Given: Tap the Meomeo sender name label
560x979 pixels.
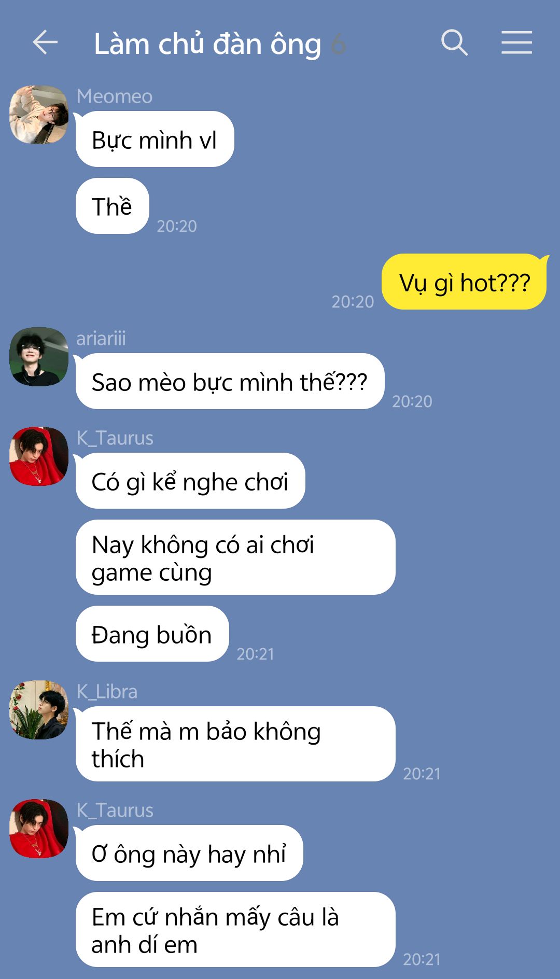Looking at the screenshot, I should tap(115, 96).
